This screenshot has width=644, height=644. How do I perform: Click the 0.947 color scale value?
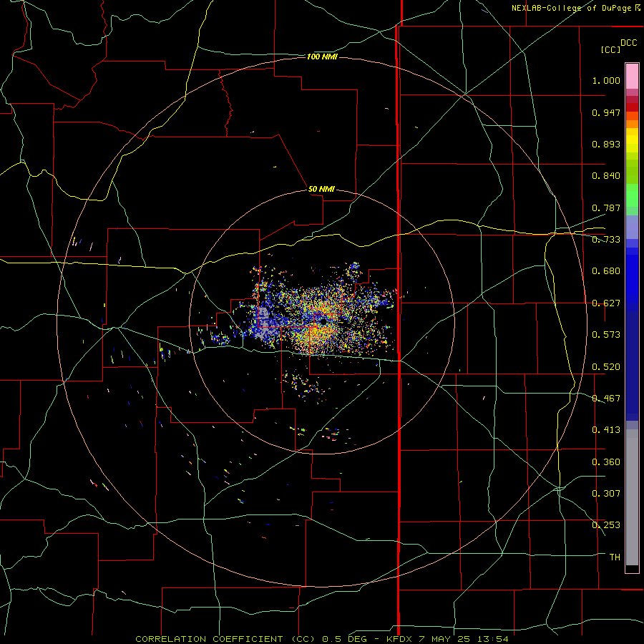point(606,112)
